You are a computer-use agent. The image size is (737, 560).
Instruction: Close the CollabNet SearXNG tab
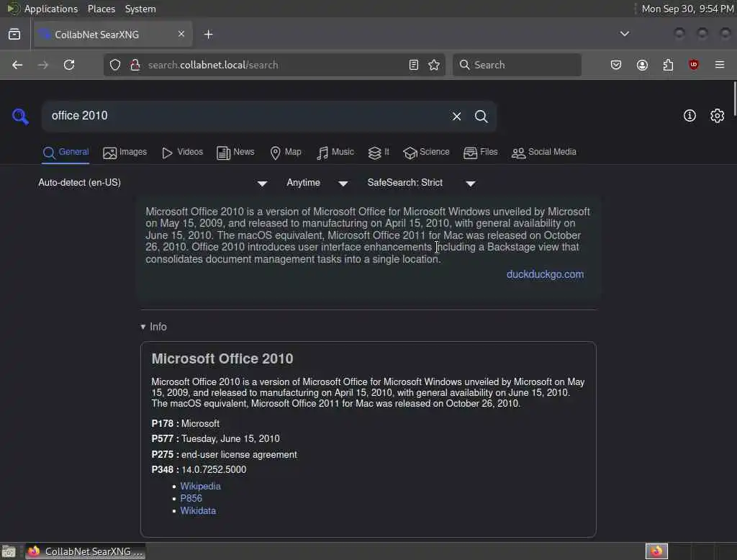click(181, 34)
